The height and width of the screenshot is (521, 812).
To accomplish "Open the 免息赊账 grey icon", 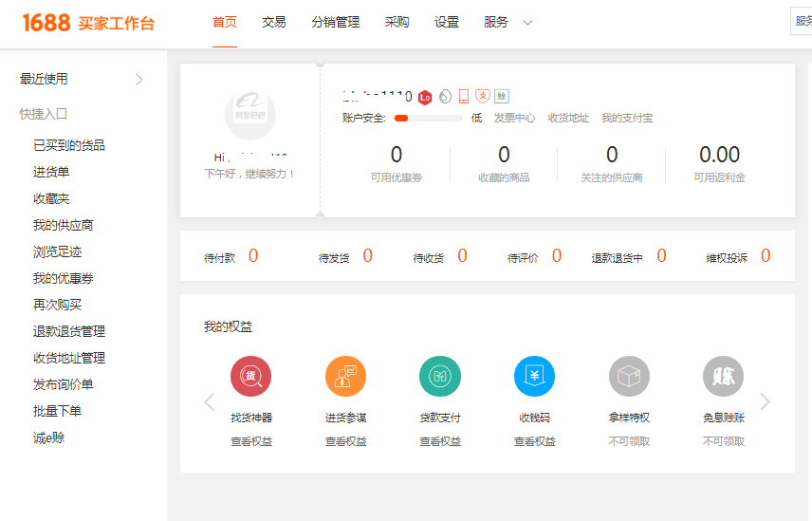I will point(723,377).
